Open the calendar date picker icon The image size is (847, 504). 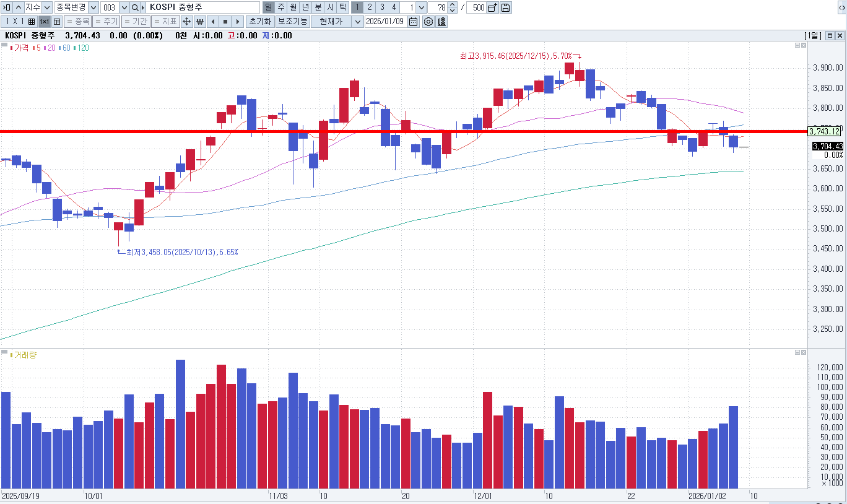point(414,22)
